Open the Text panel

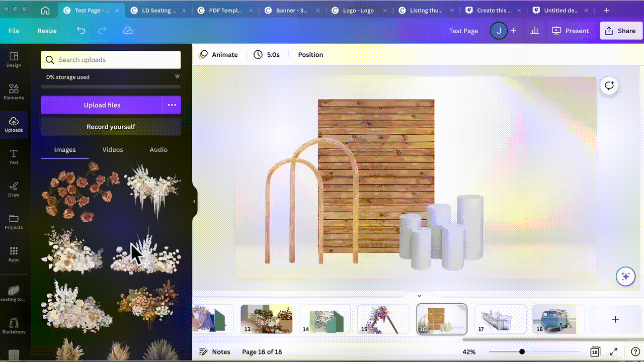[14, 156]
